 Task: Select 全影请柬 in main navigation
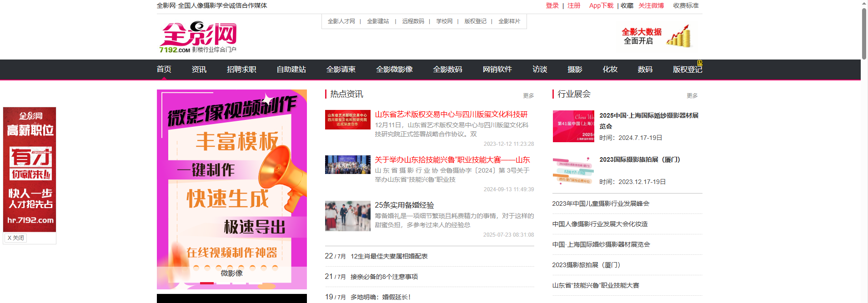[x=341, y=69]
